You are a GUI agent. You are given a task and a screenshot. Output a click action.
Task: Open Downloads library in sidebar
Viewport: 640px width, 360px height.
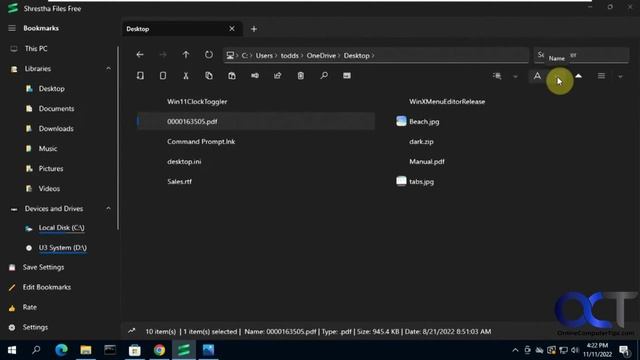coord(56,129)
